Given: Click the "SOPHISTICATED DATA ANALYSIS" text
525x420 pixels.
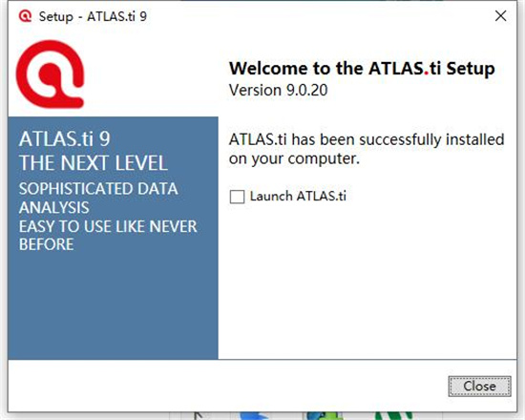Looking at the screenshot, I should point(98,198).
